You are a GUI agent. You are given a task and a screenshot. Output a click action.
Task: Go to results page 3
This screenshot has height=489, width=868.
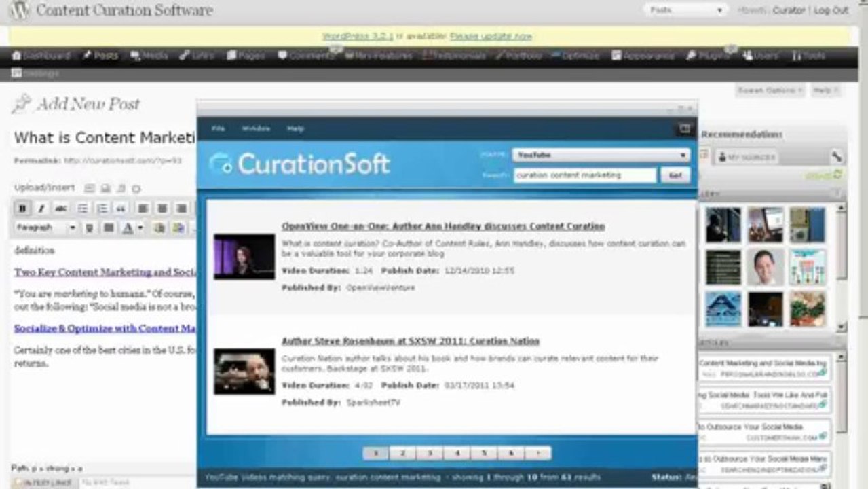430,453
